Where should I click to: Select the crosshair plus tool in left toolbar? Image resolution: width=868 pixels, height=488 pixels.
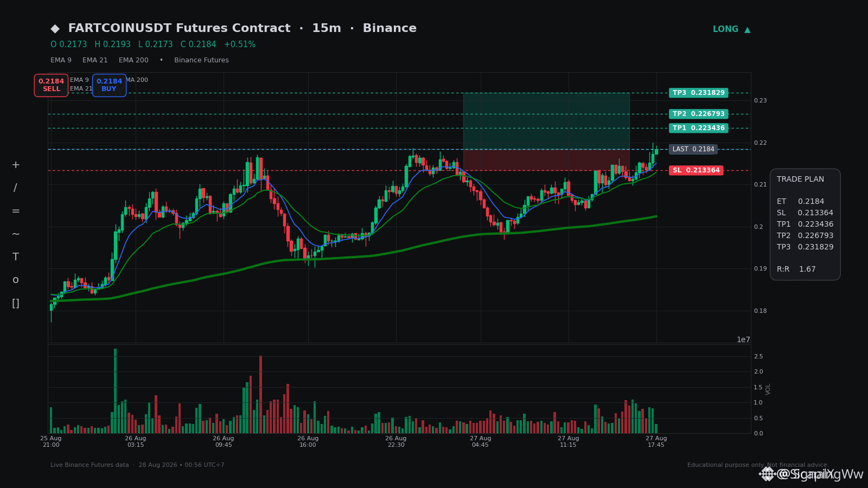[x=16, y=165]
